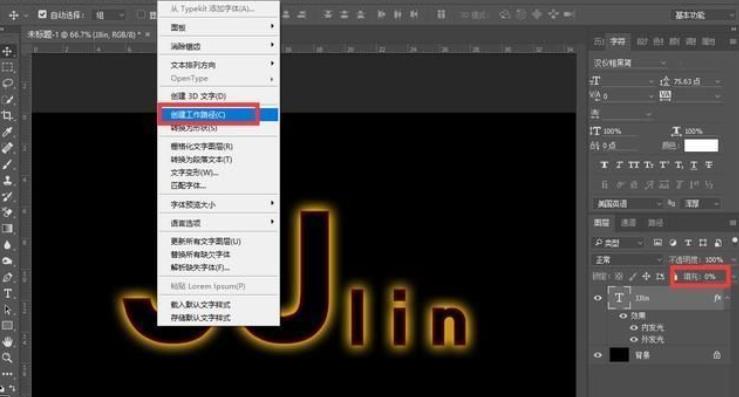
Task: Click the lock icon on background layer
Action: [717, 355]
